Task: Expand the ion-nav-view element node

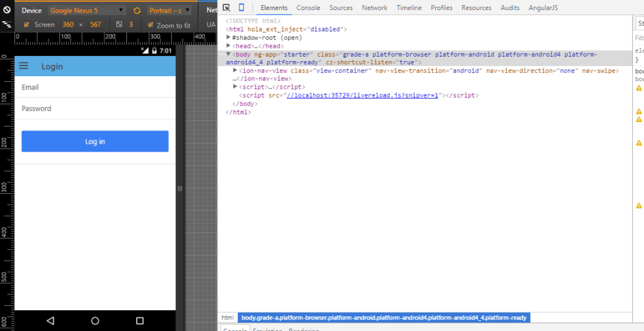Action: click(x=235, y=70)
